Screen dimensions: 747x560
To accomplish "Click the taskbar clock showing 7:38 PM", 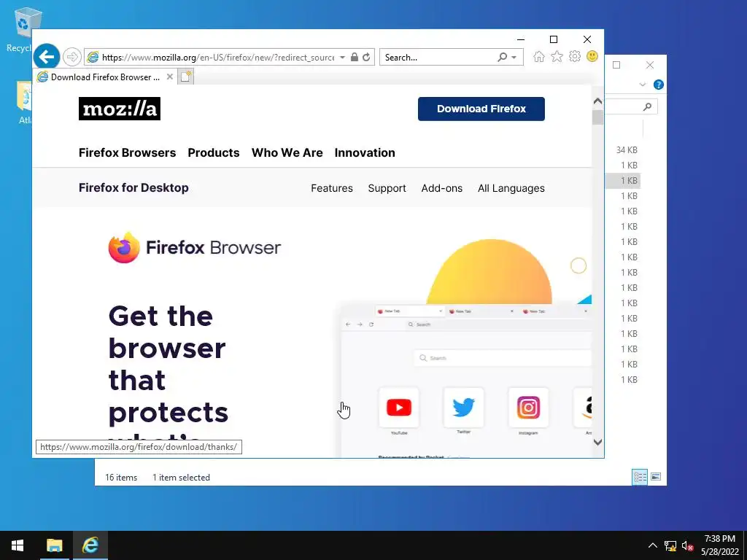I will (720, 545).
